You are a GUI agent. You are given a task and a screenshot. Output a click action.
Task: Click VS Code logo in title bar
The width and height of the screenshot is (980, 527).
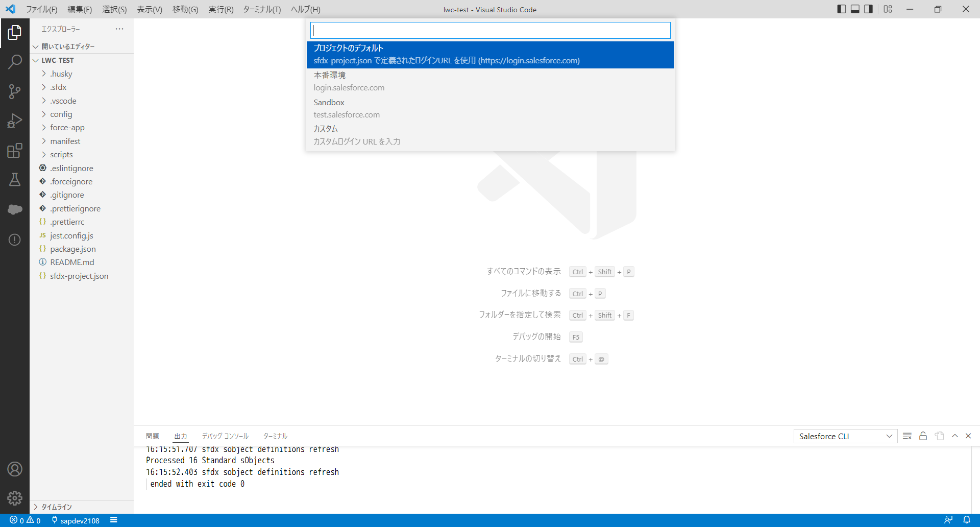(x=10, y=9)
